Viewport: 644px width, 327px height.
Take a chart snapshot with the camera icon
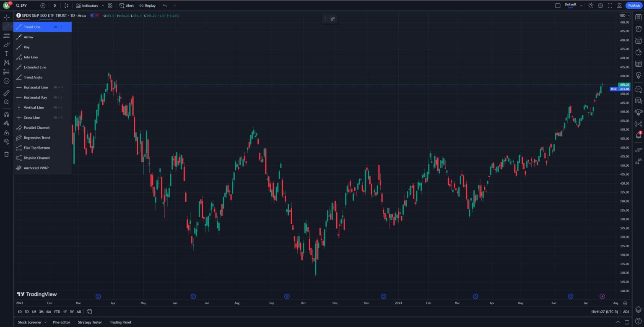619,5
